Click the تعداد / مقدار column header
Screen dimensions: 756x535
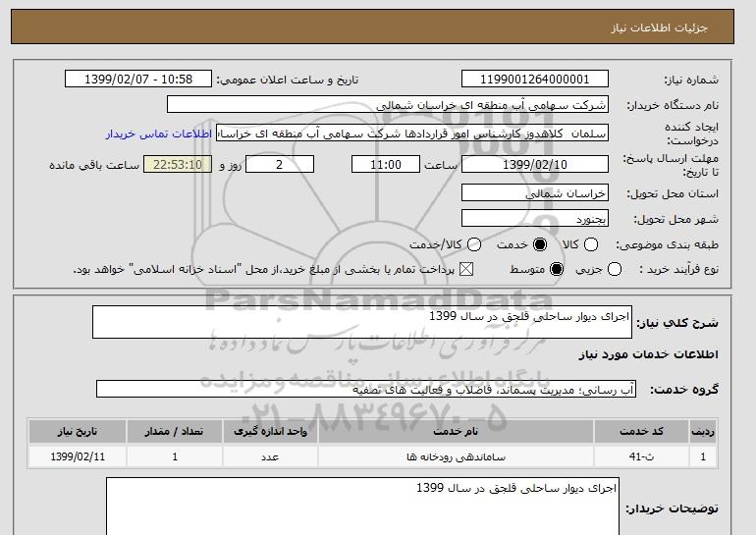[x=175, y=431]
